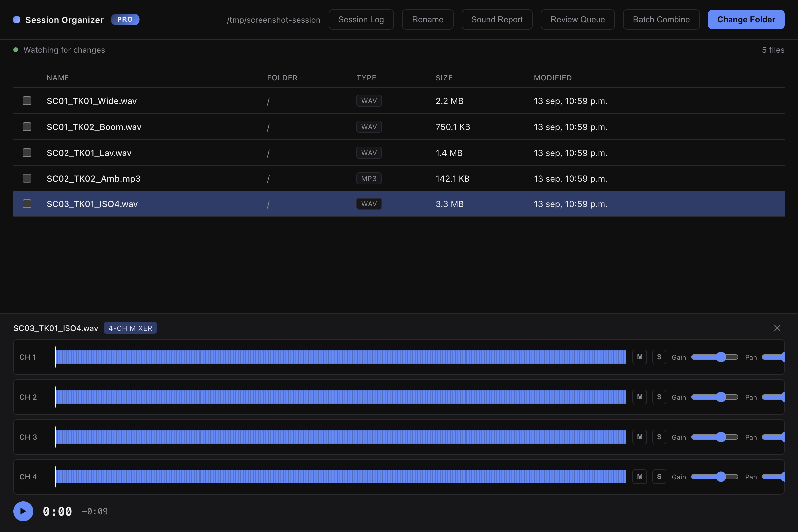The image size is (798, 532).
Task: Seek within the CH 3 waveform
Action: point(340,437)
